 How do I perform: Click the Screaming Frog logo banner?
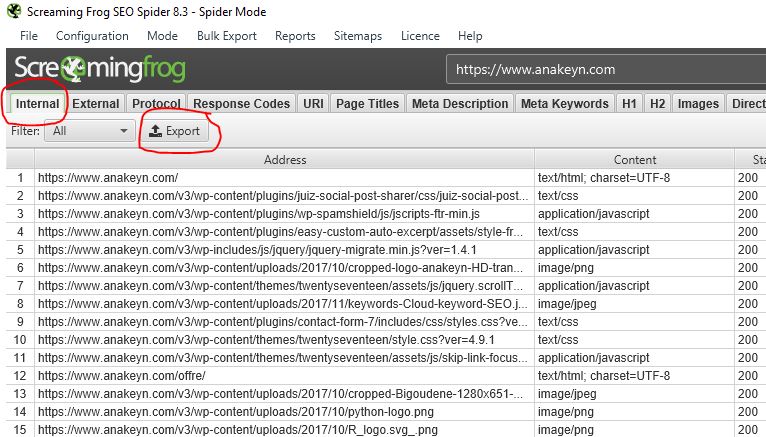click(100, 69)
